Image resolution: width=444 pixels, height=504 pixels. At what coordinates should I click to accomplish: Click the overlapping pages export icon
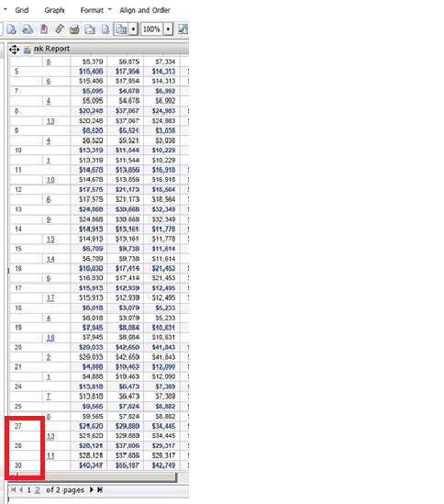click(x=90, y=29)
